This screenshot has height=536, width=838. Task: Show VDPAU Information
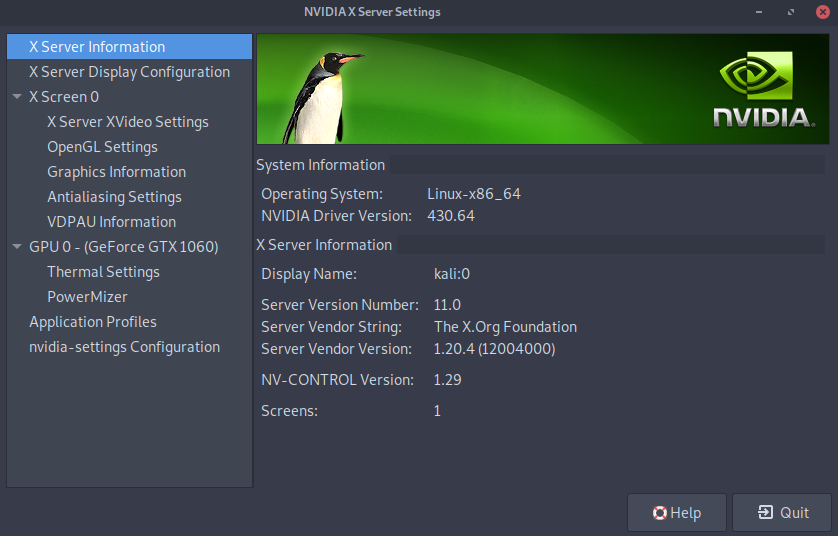tap(111, 222)
